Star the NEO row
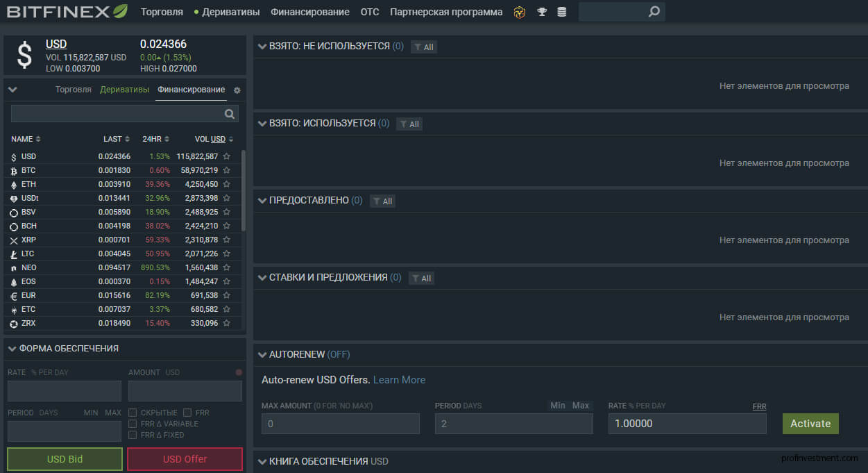This screenshot has width=868, height=473. tap(227, 267)
